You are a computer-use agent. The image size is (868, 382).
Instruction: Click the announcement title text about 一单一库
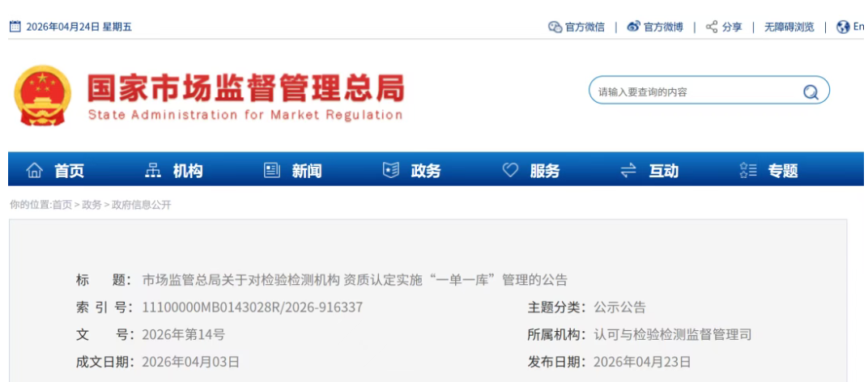pyautogui.click(x=355, y=280)
